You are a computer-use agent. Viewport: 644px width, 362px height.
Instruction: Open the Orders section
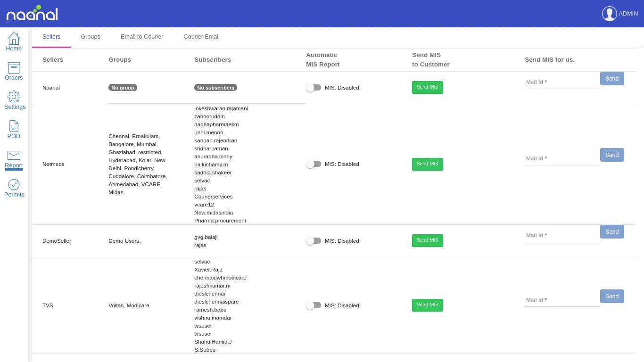pos(14,71)
